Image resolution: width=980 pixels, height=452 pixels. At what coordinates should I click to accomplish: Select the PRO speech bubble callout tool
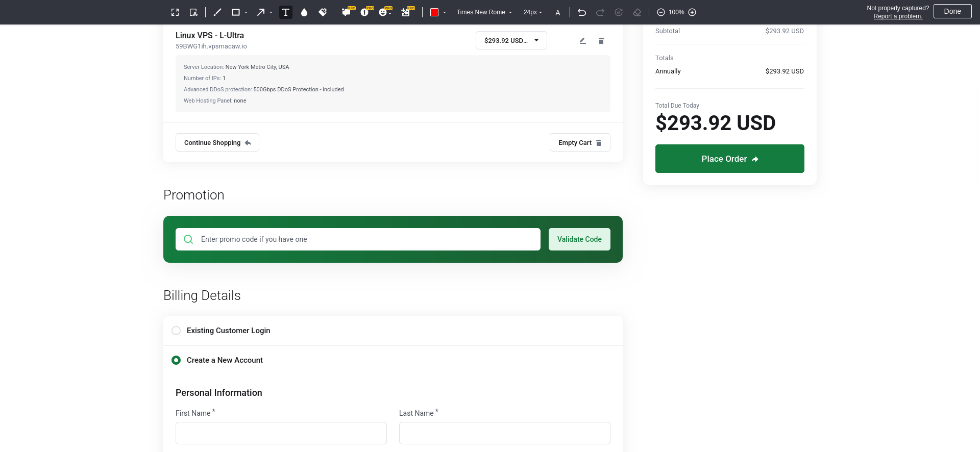(x=347, y=12)
